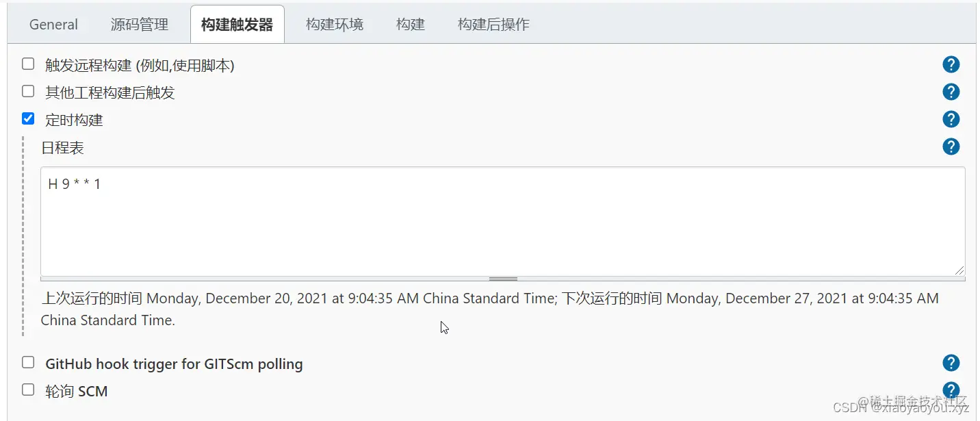Switch to the General tab
This screenshot has height=421, width=980.
pos(53,25)
